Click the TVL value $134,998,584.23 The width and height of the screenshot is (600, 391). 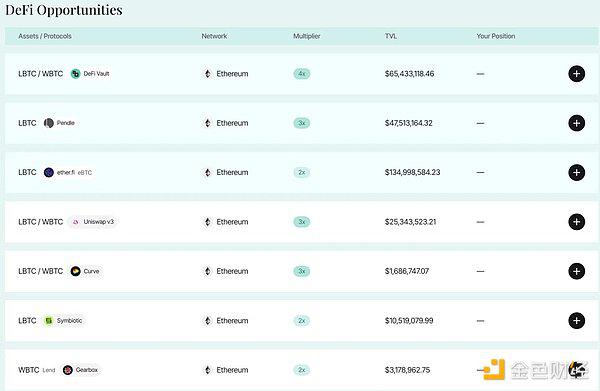(x=412, y=173)
